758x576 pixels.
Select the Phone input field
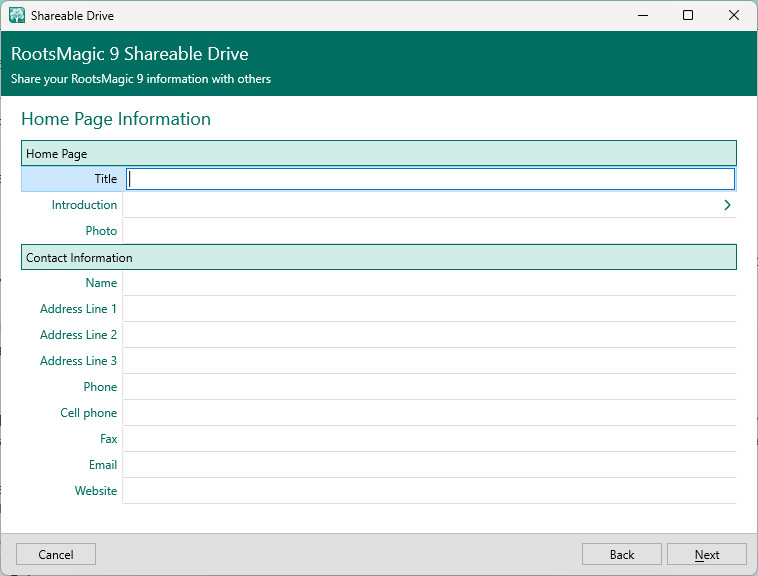(430, 387)
